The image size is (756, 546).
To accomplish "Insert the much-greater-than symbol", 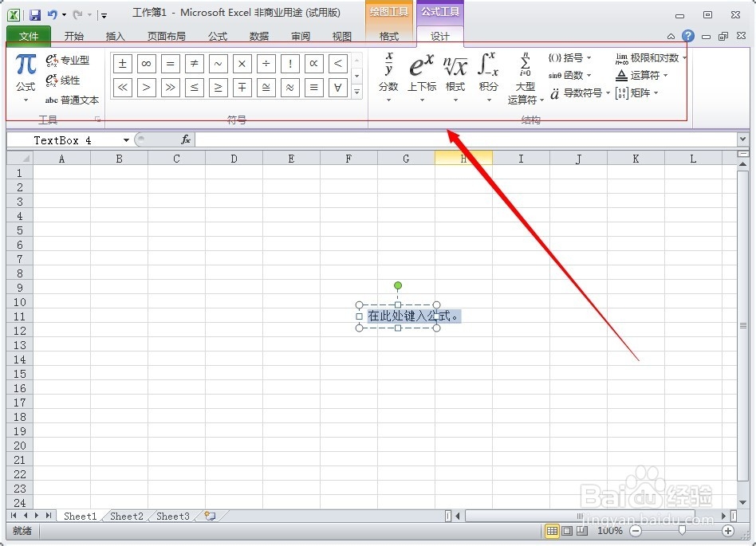I will 170,88.
